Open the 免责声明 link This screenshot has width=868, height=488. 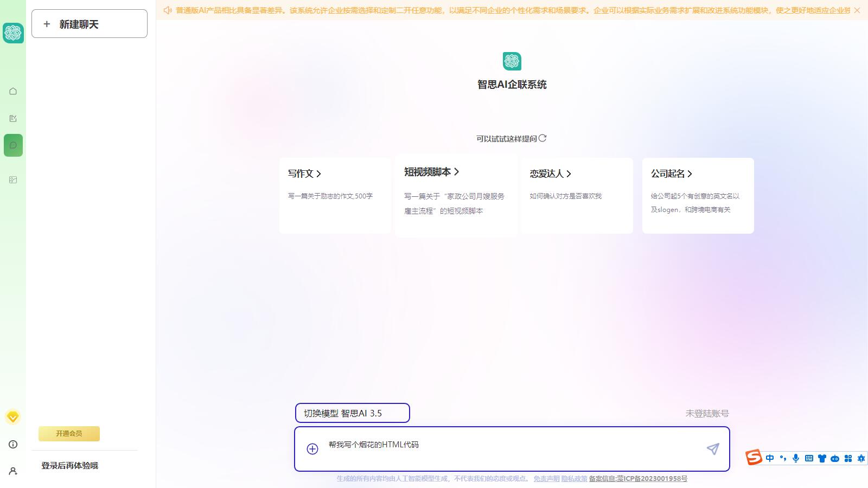[546, 479]
